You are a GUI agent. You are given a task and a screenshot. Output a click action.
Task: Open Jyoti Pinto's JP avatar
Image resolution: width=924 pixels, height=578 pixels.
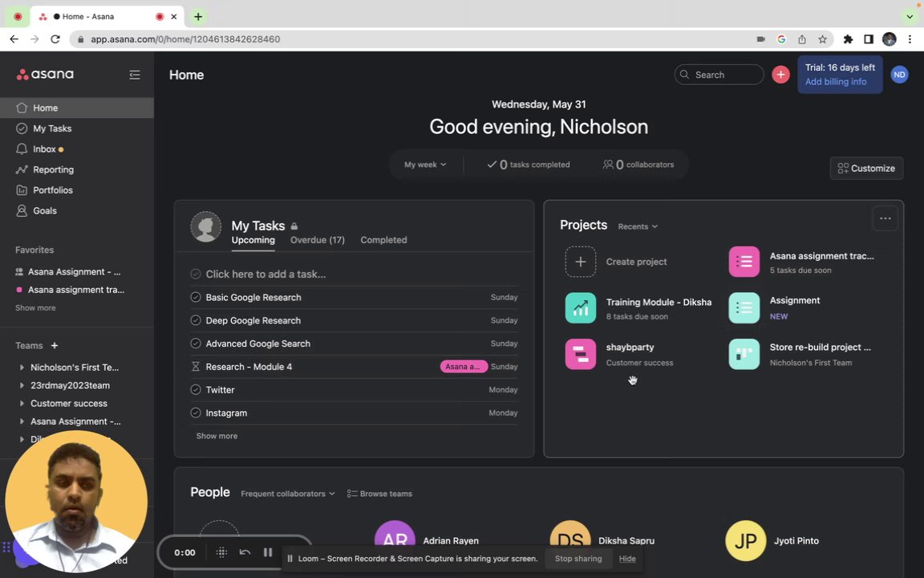[x=745, y=540]
